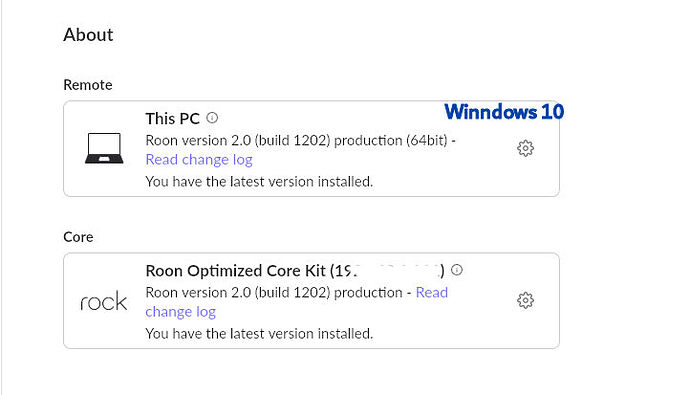Click the About page heading
690x395 pixels.
click(x=88, y=35)
